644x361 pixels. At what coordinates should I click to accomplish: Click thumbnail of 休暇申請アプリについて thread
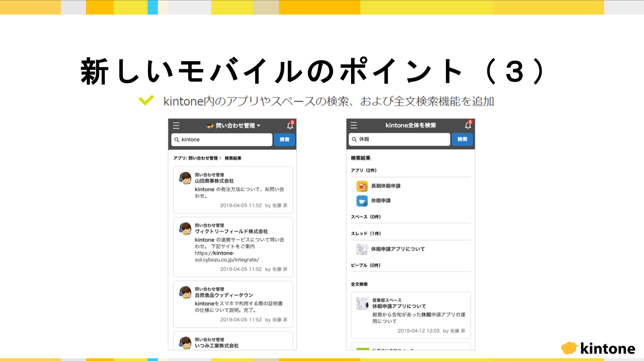pos(362,249)
